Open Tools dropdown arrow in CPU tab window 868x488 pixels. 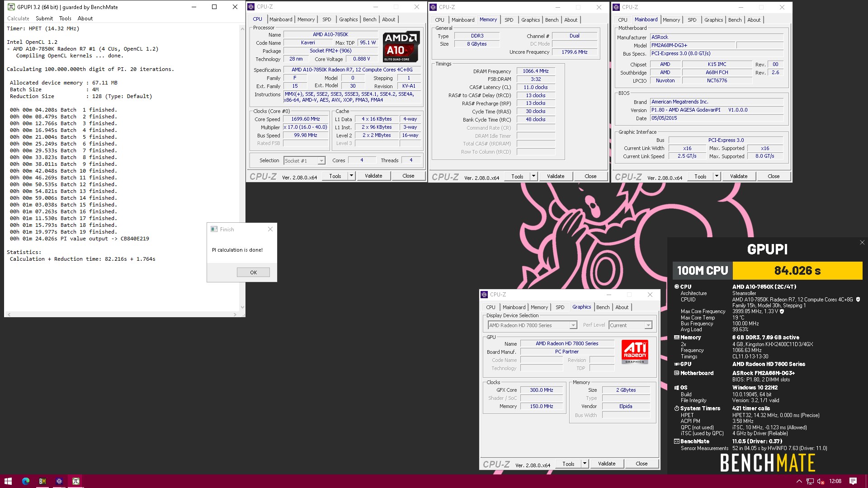[x=351, y=176]
